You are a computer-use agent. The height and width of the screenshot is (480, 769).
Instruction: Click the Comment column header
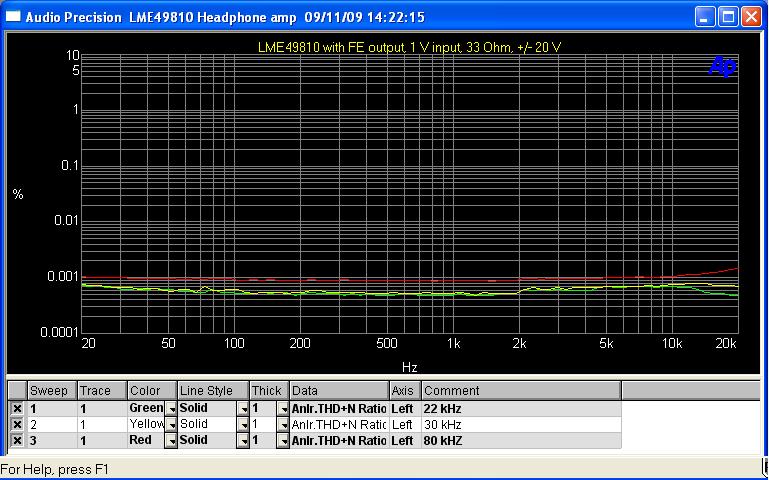(521, 391)
